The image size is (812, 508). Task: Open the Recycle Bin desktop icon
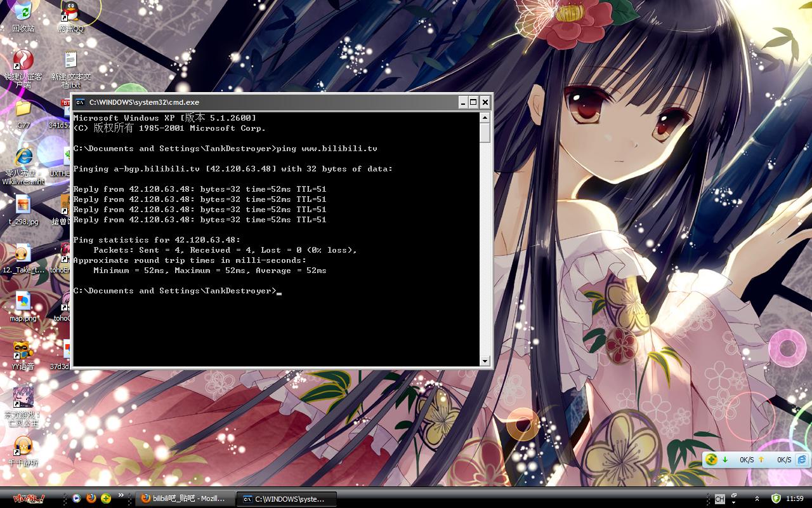coord(23,13)
